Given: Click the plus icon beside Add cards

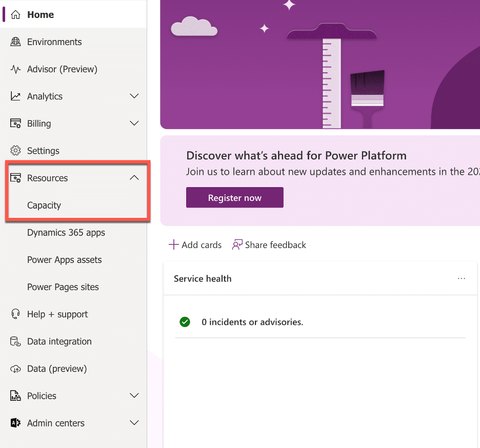Looking at the screenshot, I should pyautogui.click(x=173, y=245).
